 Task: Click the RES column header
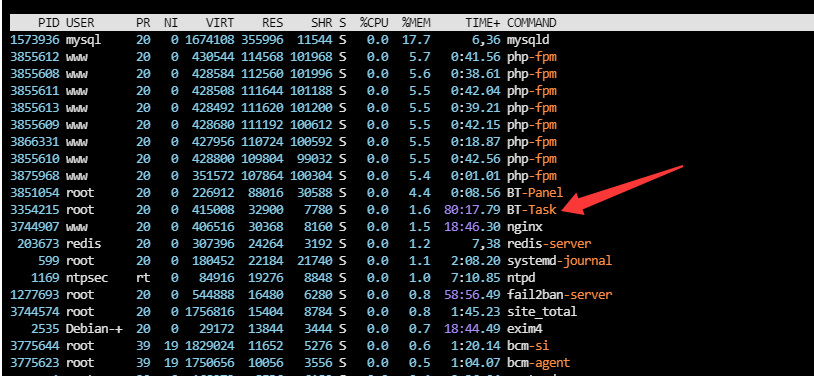coord(273,23)
